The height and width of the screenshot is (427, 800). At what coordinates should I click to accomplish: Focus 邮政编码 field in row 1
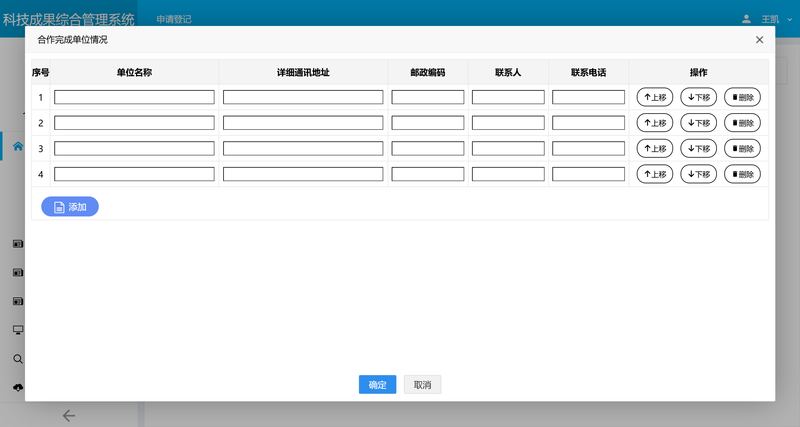pyautogui.click(x=428, y=97)
